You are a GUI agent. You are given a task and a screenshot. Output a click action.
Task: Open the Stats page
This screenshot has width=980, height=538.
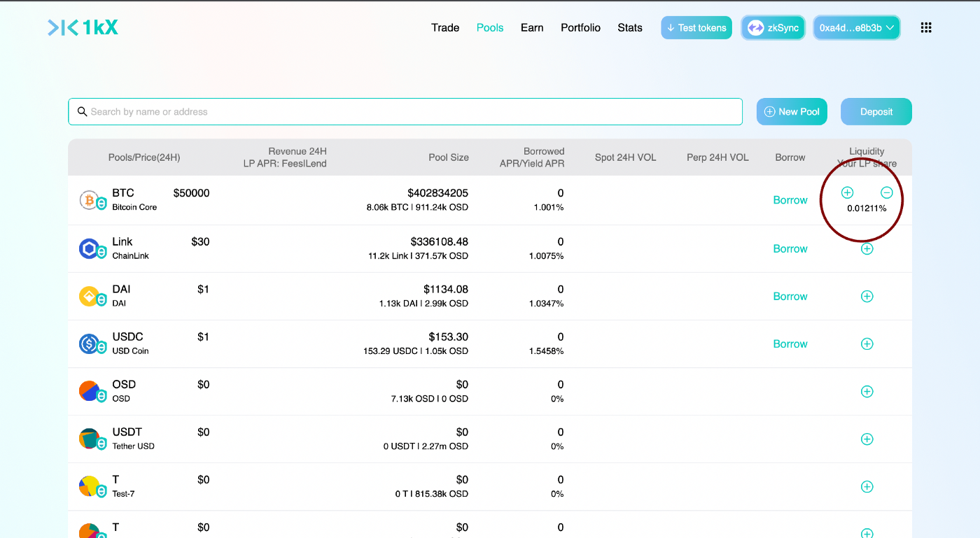click(x=630, y=28)
